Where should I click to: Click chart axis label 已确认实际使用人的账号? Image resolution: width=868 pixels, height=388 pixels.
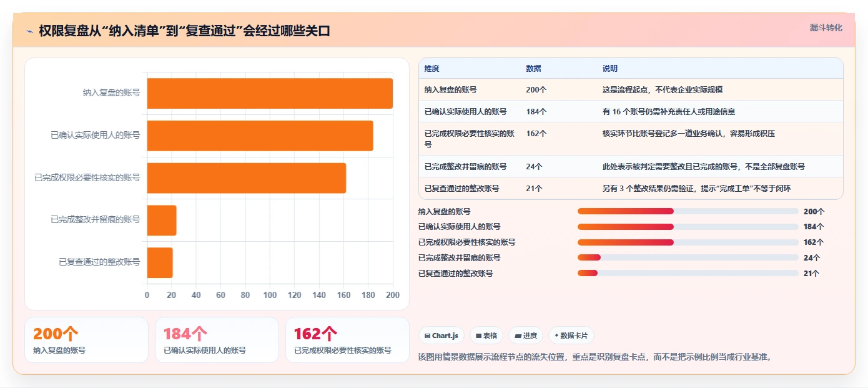point(95,135)
